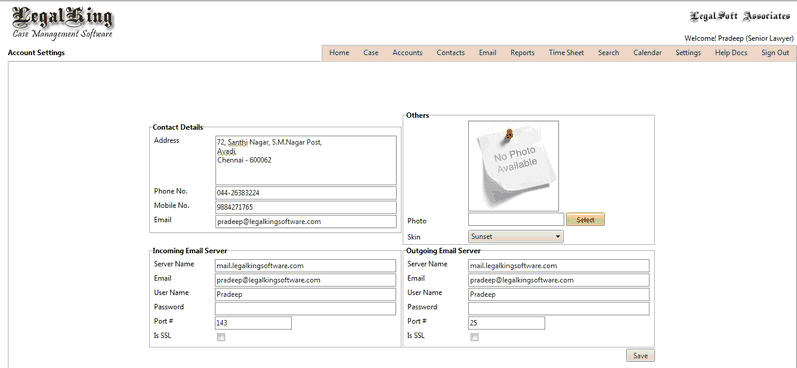Click the Mobile No. field
797x368 pixels.
pos(305,207)
